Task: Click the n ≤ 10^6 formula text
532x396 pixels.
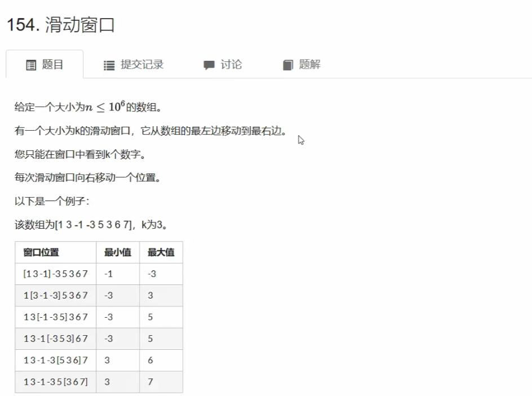Action: coord(100,107)
